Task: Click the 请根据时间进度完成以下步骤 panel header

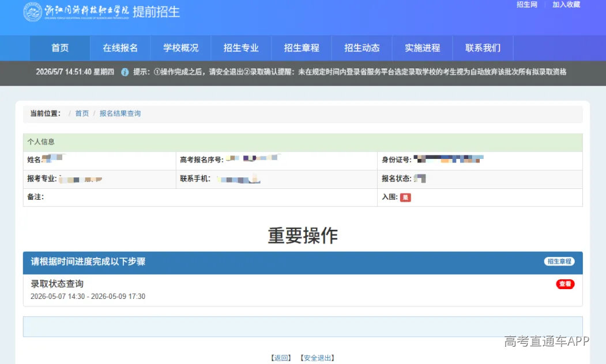Action: point(303,263)
